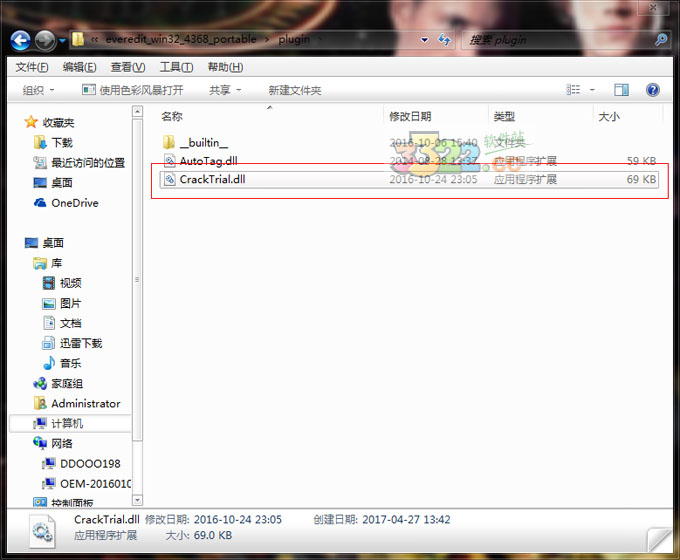Select plugin segment in the address path

[294, 39]
